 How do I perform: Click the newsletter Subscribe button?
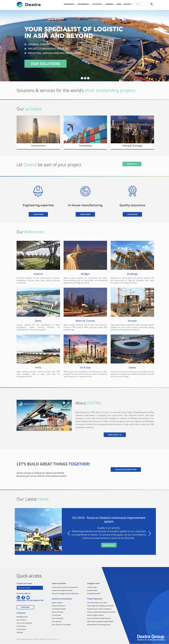tap(25, 607)
